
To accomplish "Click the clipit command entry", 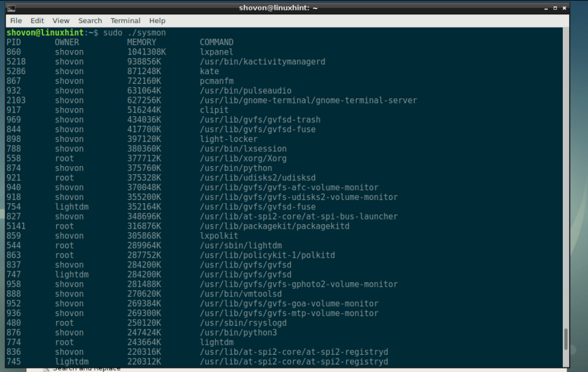I will tap(214, 110).
